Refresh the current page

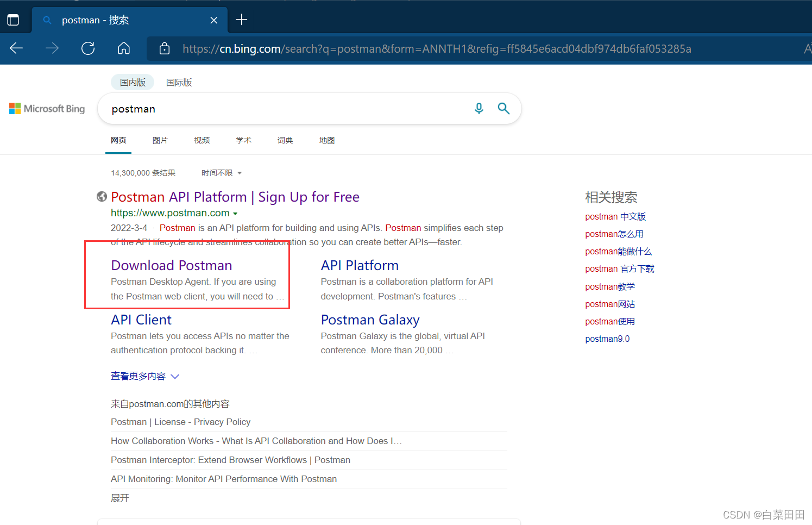88,48
